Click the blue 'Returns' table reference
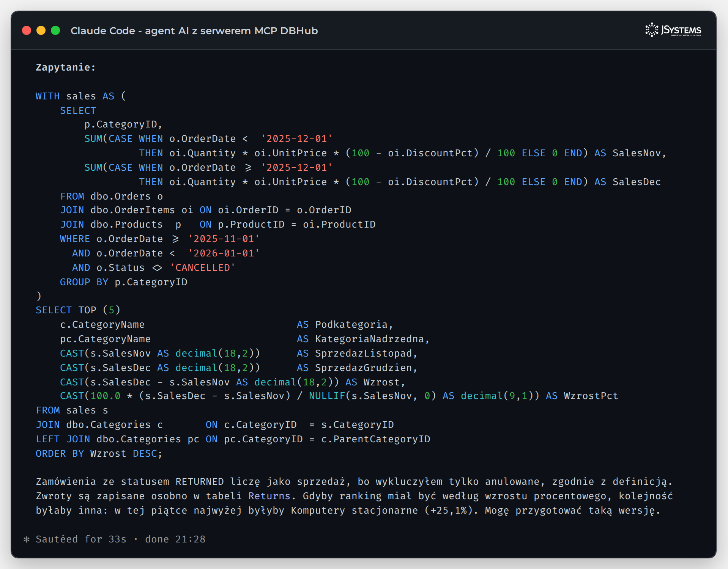Screen dimensions: 728x569 269,496
